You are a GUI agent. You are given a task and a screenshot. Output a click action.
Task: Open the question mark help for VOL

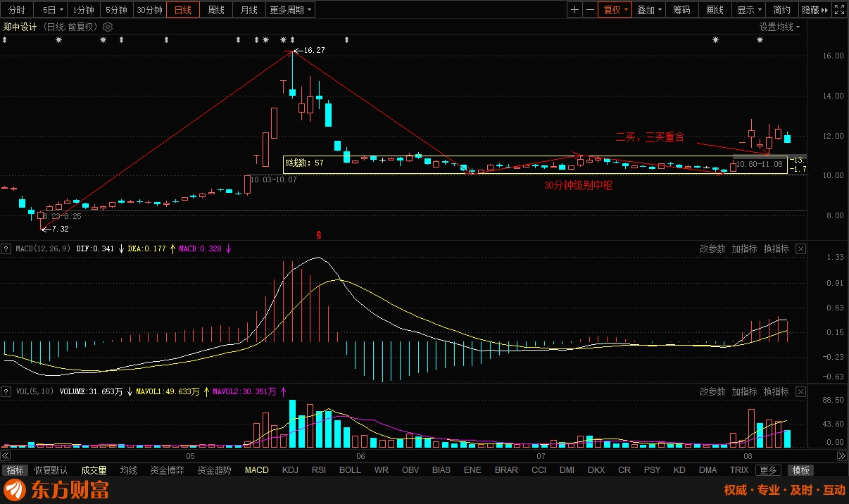pyautogui.click(x=6, y=391)
